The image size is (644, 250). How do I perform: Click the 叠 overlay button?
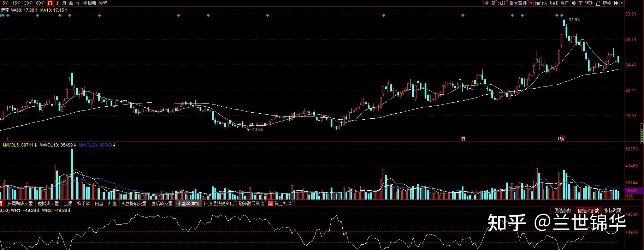[574, 3]
